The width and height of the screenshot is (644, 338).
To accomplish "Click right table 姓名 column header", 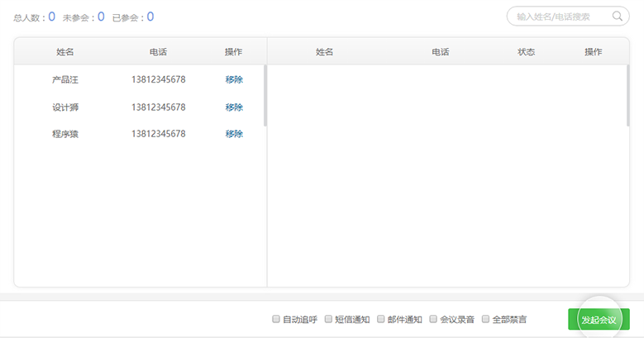I will (x=324, y=52).
